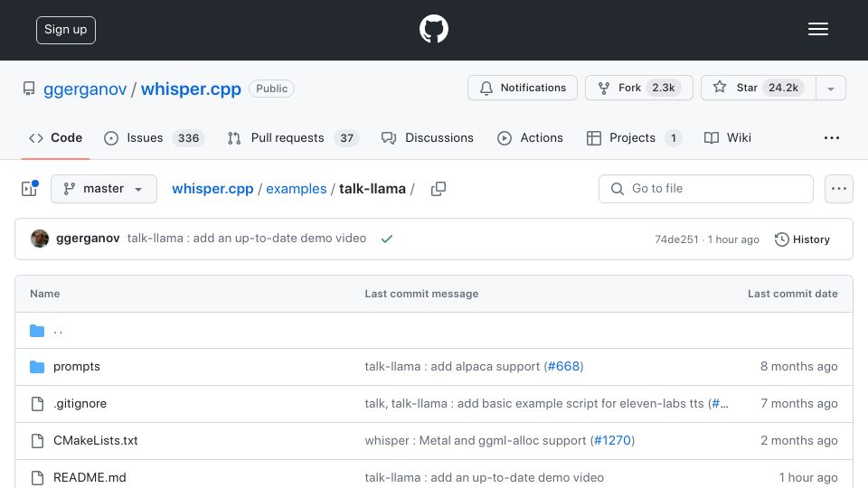868x488 pixels.
Task: Navigate to whisper.cpp breadcrumb root
Action: (x=212, y=189)
